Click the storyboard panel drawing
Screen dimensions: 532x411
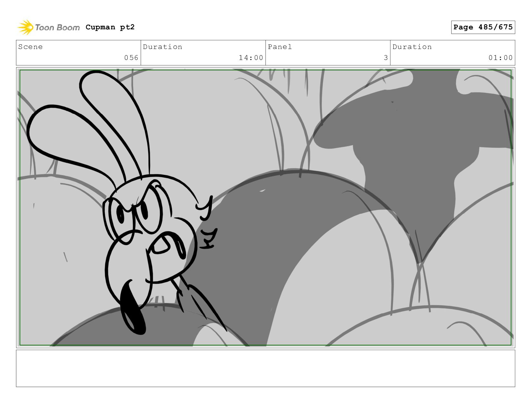[x=266, y=208]
